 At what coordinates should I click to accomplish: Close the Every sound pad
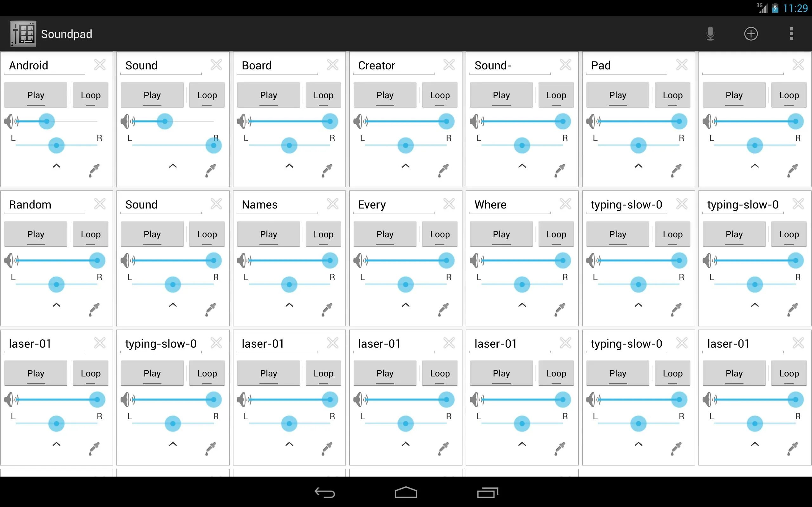tap(450, 204)
